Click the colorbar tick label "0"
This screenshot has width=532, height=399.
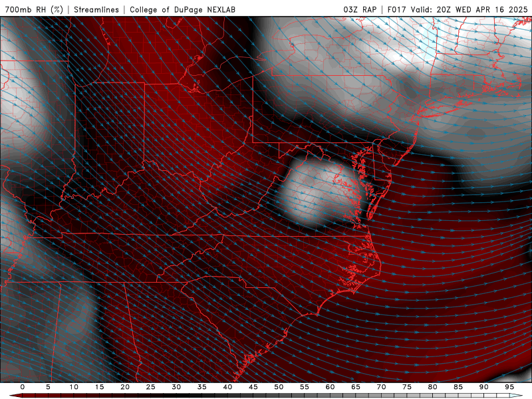[23, 387]
